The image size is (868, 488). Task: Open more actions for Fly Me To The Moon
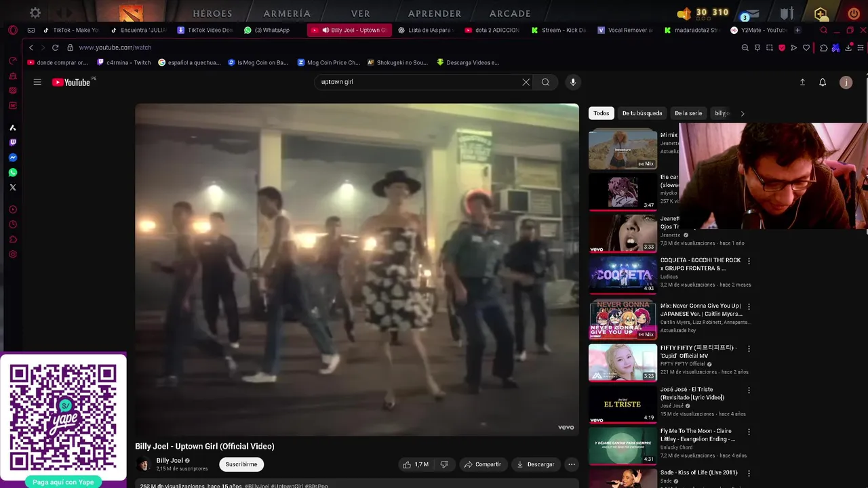749,432
